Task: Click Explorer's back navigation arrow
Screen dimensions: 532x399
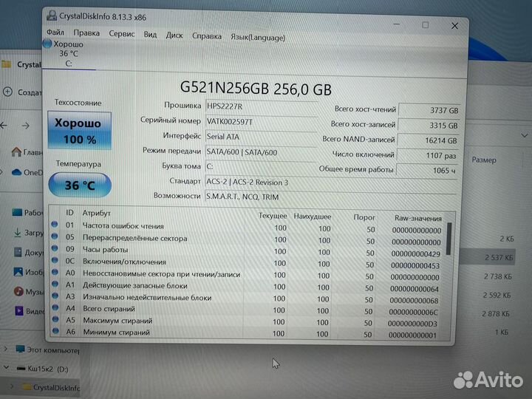Action: tap(4, 126)
